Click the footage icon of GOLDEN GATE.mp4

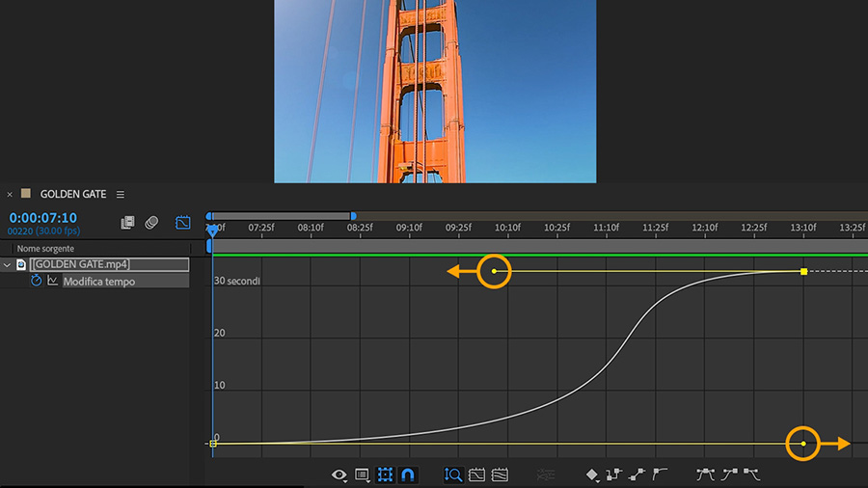[21, 264]
